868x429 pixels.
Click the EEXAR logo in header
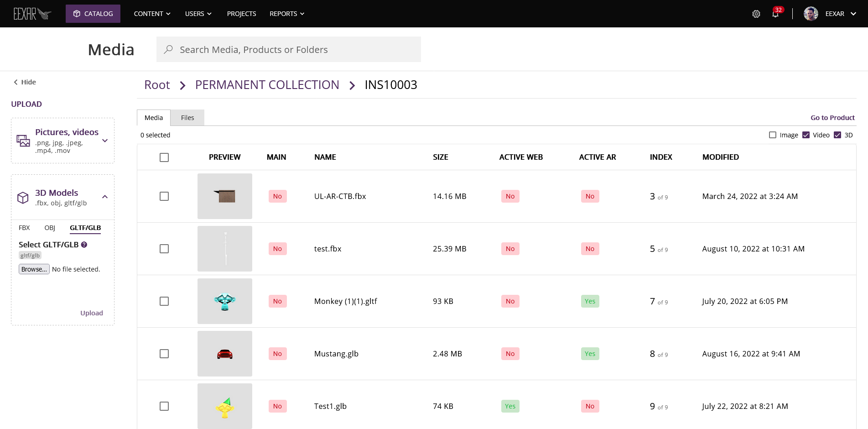pos(32,14)
